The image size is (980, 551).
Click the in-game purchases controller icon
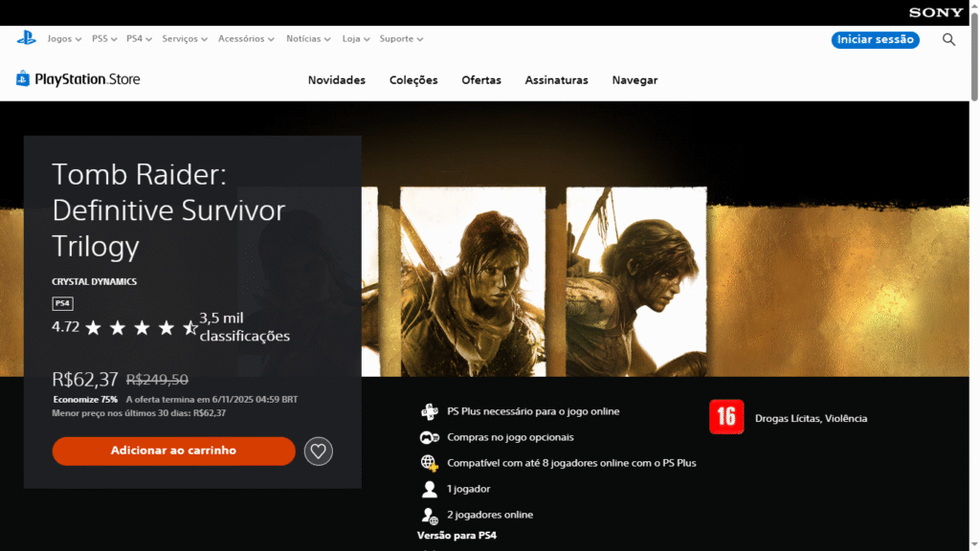pos(429,437)
